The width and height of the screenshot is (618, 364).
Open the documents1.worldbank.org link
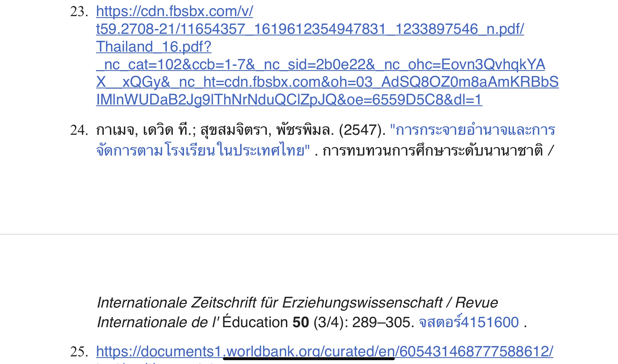[x=325, y=351]
